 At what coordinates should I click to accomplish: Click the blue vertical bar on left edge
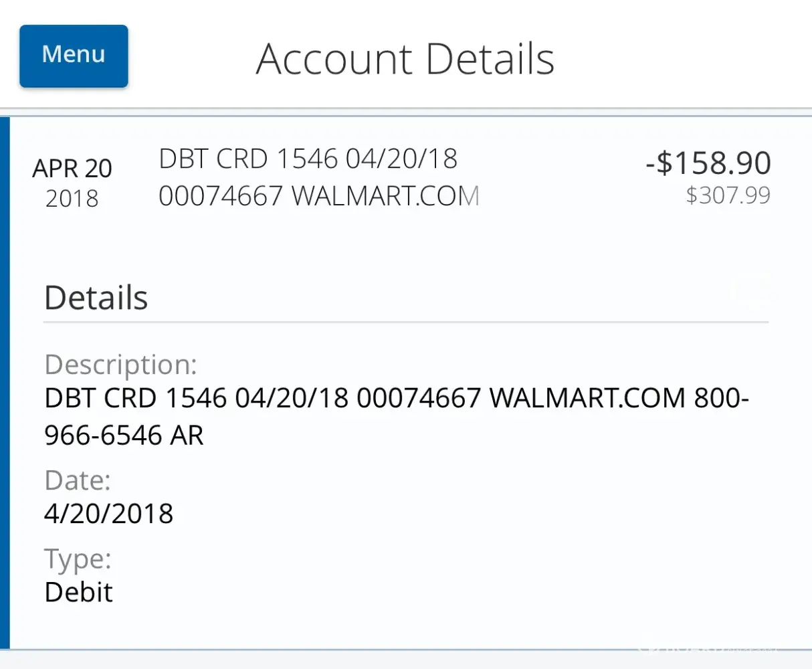tap(5, 383)
